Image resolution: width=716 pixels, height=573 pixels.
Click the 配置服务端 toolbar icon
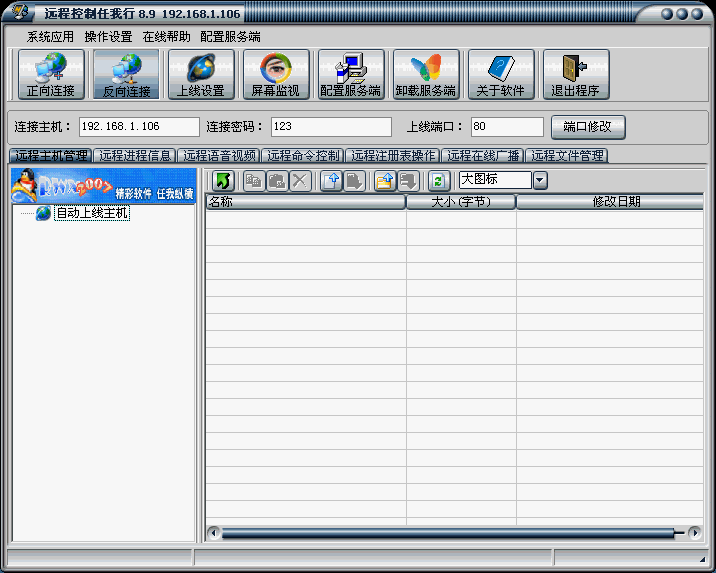(x=351, y=75)
